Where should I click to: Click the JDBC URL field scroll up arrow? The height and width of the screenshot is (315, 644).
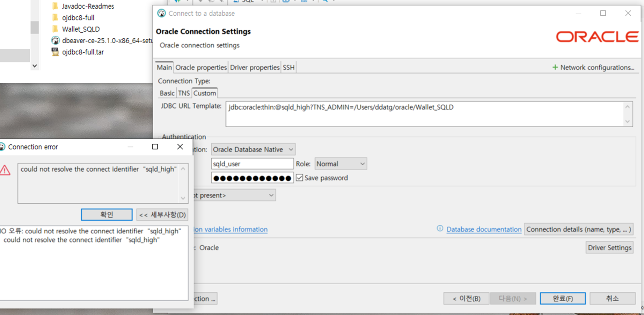(628, 107)
